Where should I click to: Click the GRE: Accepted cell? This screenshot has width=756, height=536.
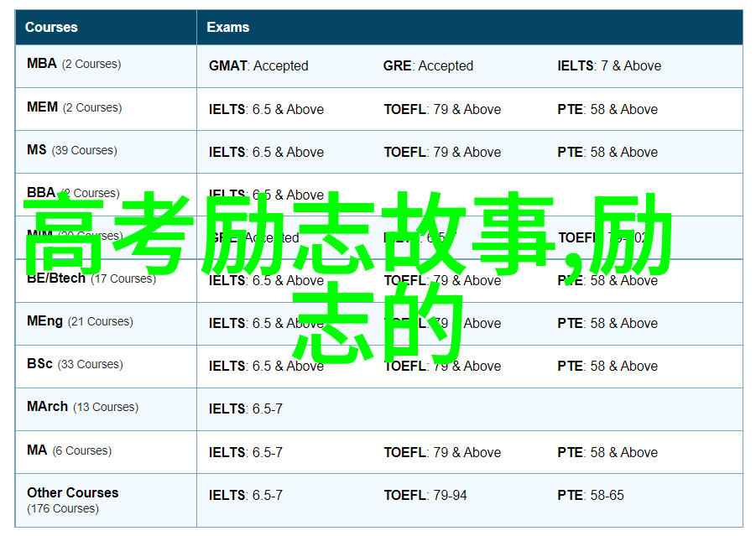click(x=428, y=65)
